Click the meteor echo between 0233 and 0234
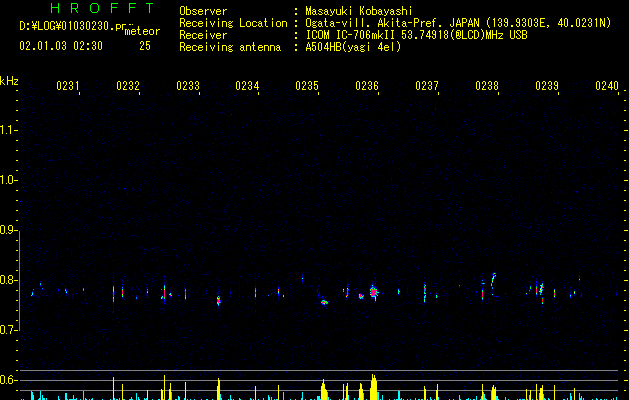629x400 pixels. click(x=219, y=300)
